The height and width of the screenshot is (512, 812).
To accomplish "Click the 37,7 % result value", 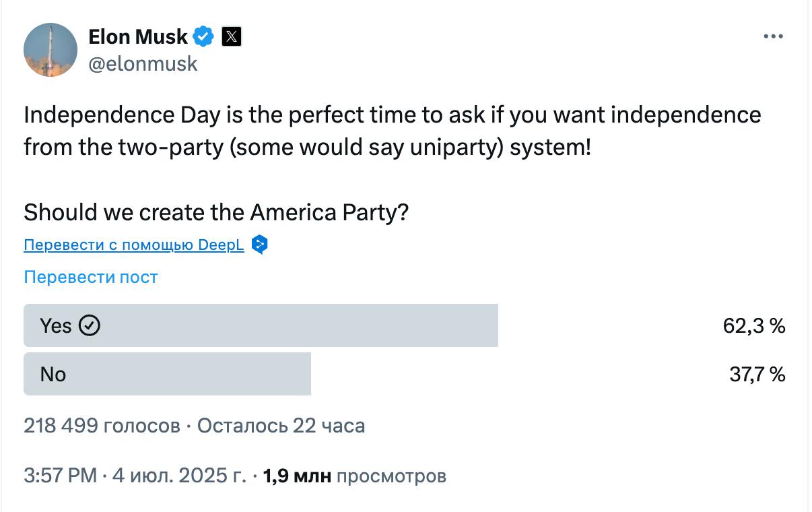I will [757, 374].
